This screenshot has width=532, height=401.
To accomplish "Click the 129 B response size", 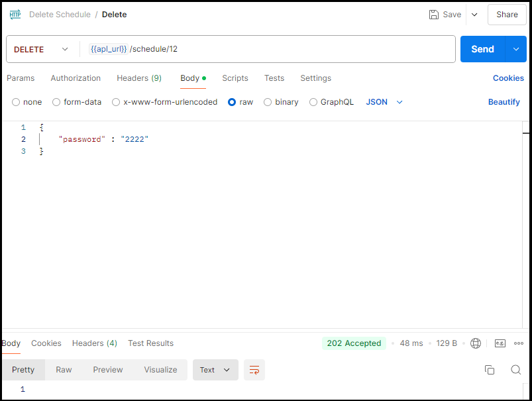I will 447,343.
